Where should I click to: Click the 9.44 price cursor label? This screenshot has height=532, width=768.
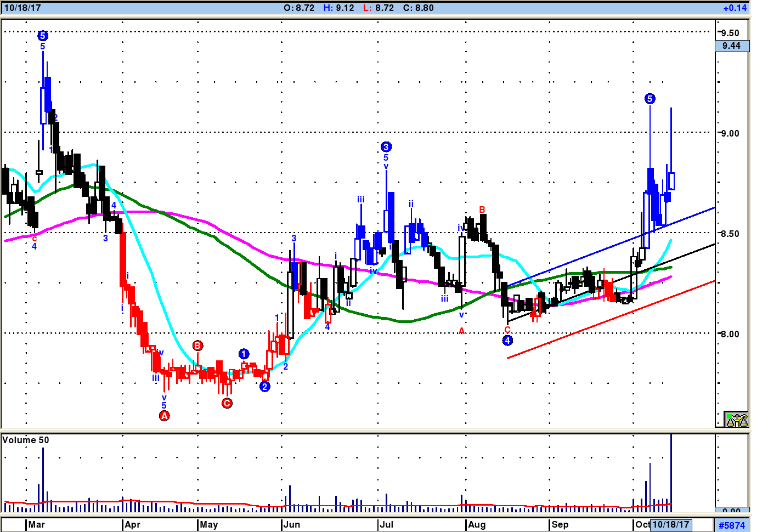point(732,46)
